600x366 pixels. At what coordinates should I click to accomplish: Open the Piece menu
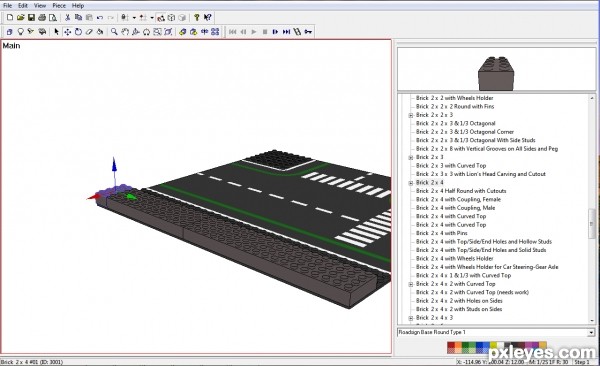59,6
